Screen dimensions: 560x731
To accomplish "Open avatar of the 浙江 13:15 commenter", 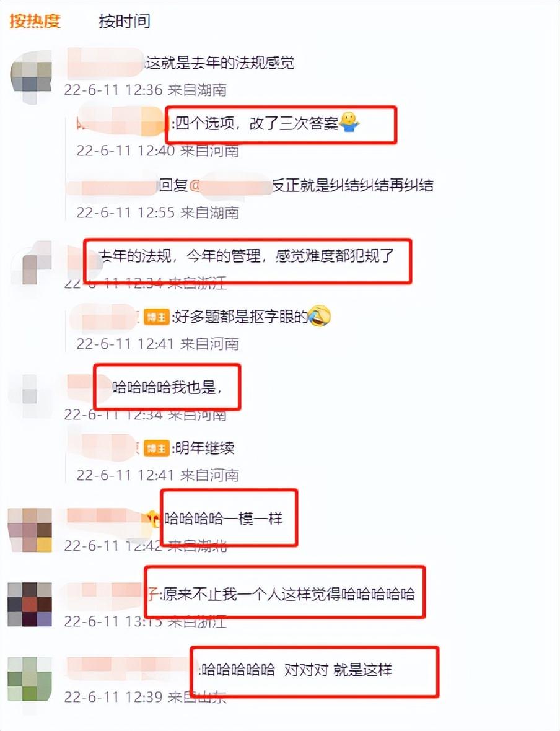I will pos(30,604).
